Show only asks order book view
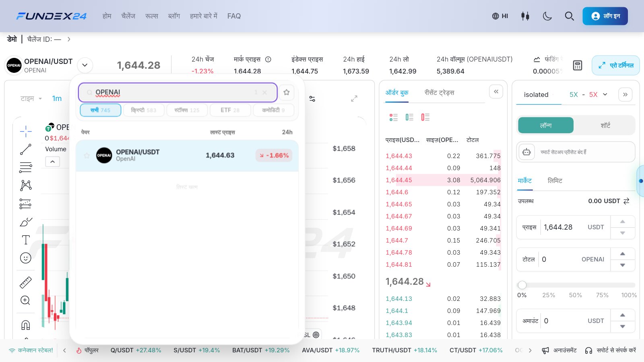Viewport: 644px width, 362px height. coord(425,117)
